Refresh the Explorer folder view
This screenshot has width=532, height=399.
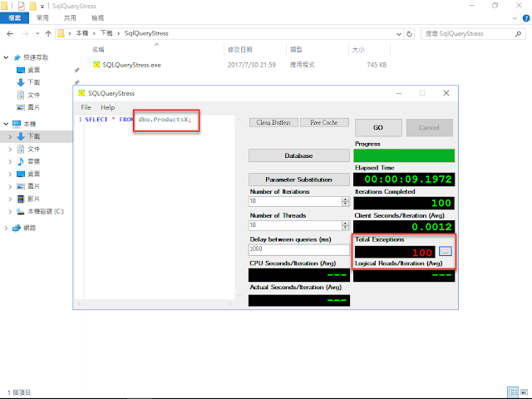coord(410,33)
